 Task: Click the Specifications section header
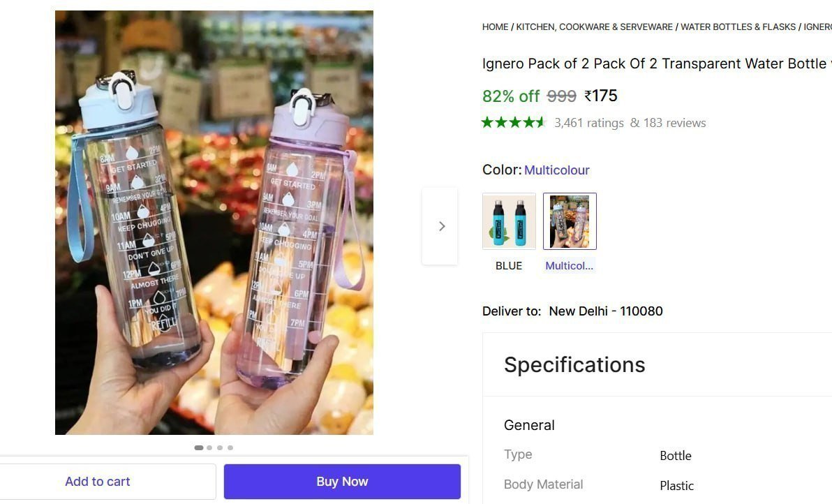tap(574, 364)
